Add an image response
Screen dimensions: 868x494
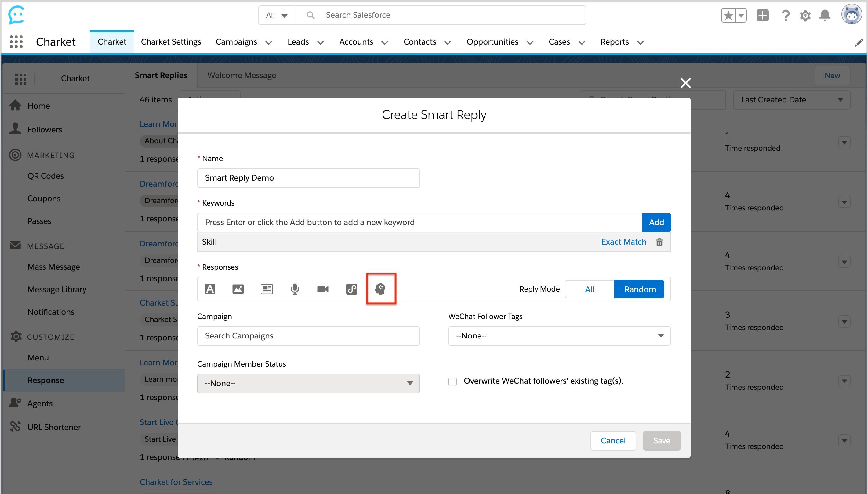238,289
